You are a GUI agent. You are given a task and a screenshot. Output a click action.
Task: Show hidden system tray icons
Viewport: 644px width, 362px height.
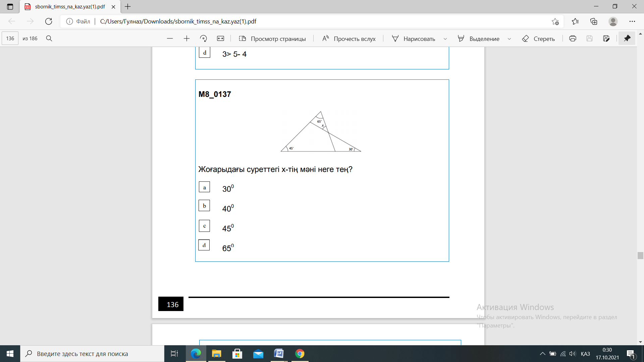(542, 354)
